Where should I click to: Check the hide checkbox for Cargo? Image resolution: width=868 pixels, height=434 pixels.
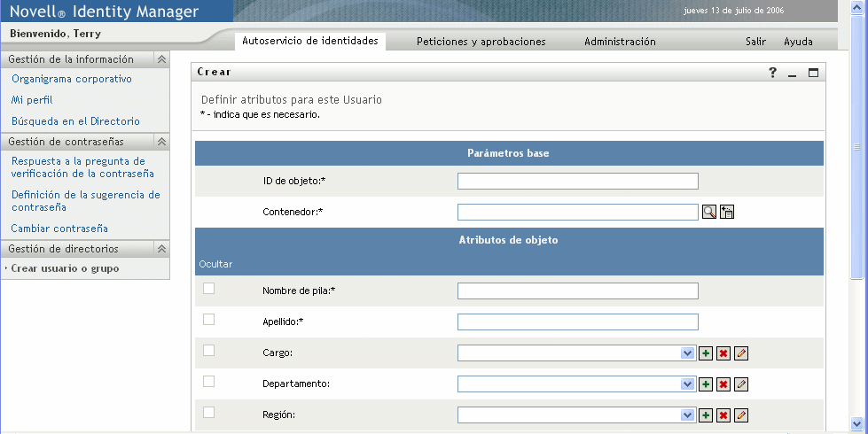[x=209, y=350]
